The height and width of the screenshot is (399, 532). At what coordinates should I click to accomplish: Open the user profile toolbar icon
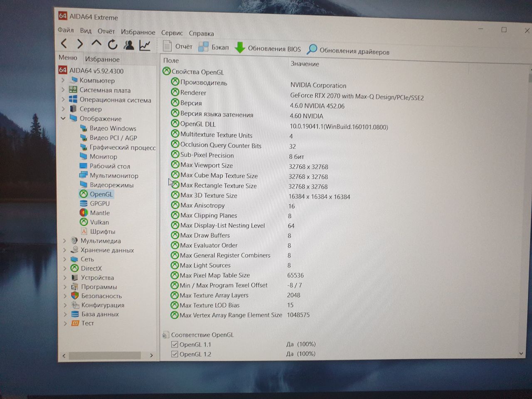pyautogui.click(x=129, y=45)
